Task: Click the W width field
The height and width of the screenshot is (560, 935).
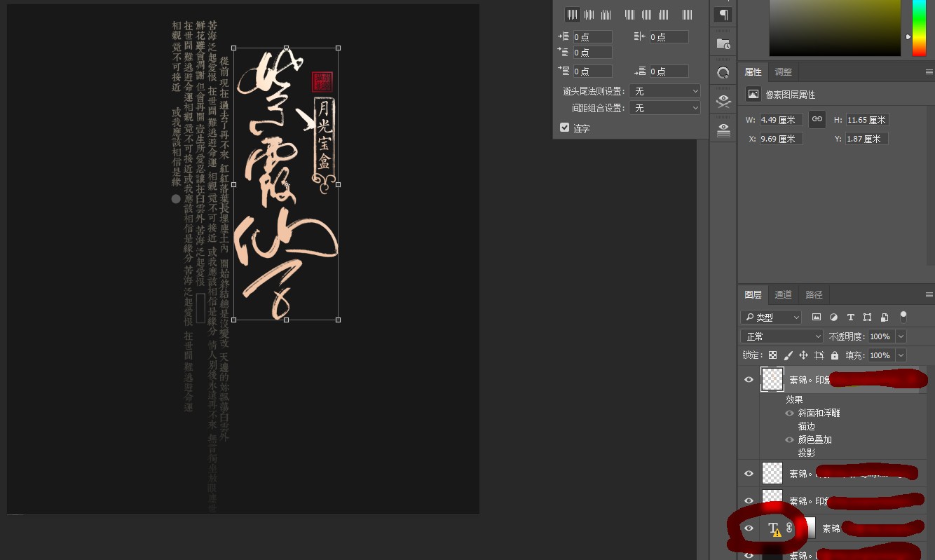Action: pyautogui.click(x=782, y=120)
